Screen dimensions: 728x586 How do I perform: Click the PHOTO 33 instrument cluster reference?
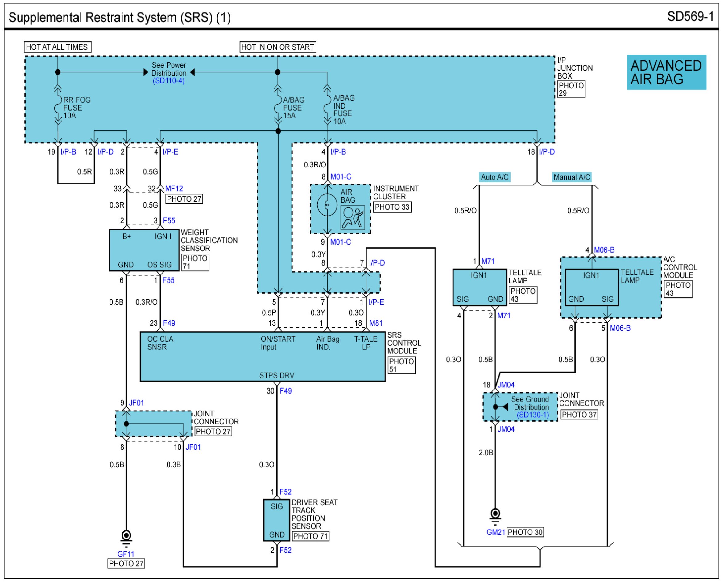[392, 207]
